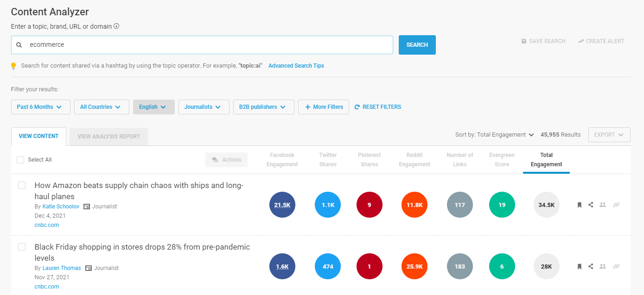Check the Black Friday shopping article checkbox

22,247
